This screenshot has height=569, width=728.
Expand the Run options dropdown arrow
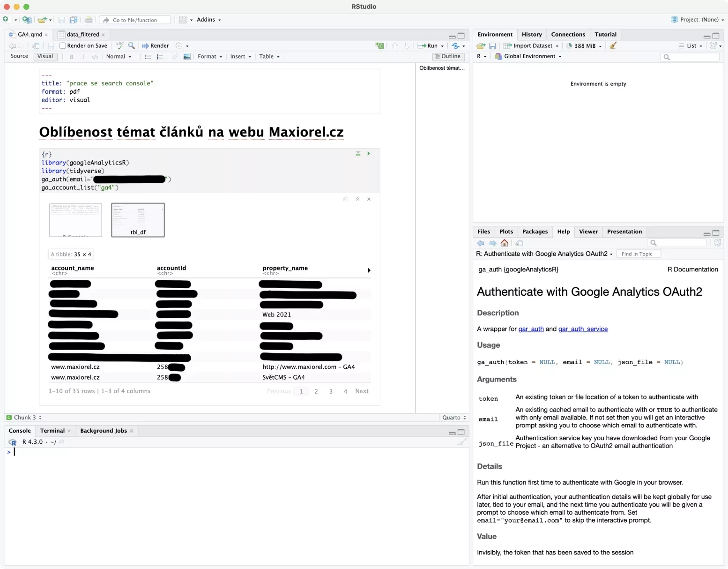pyautogui.click(x=442, y=46)
